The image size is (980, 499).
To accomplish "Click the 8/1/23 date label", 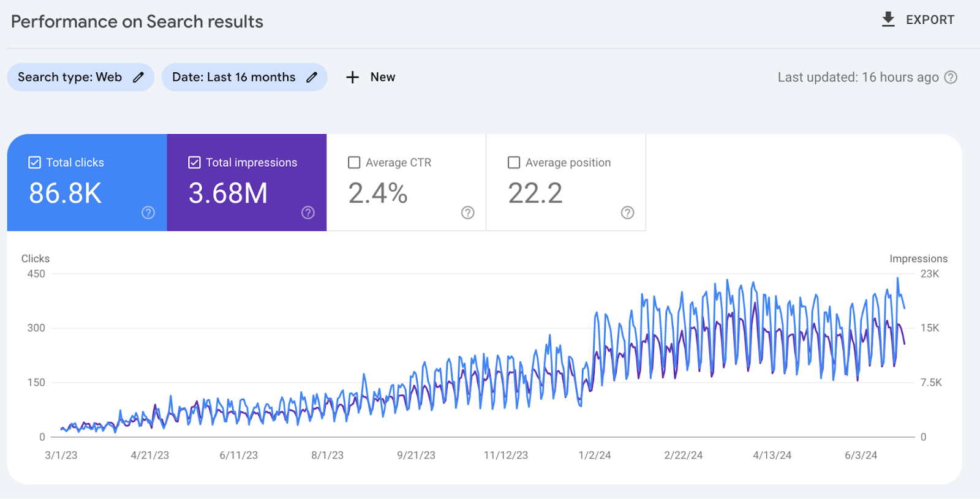I will 328,455.
